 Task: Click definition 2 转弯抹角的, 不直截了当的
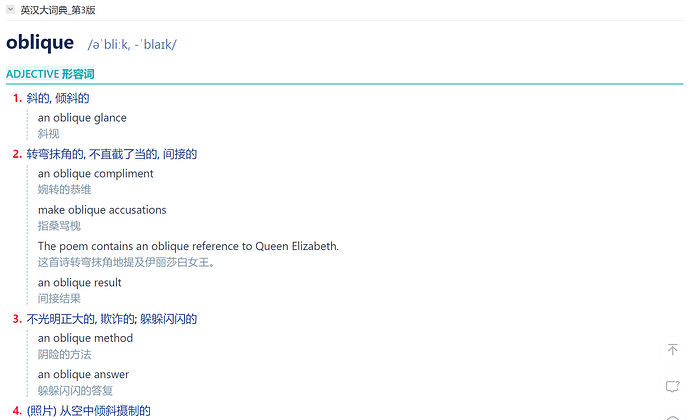point(111,154)
